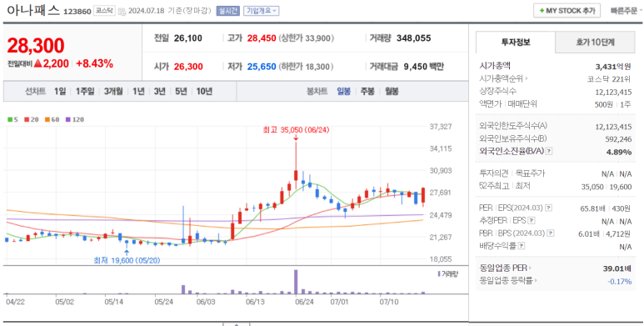The image size is (644, 326).
Task: Open the 동일업종 PER link
Action: point(504,268)
